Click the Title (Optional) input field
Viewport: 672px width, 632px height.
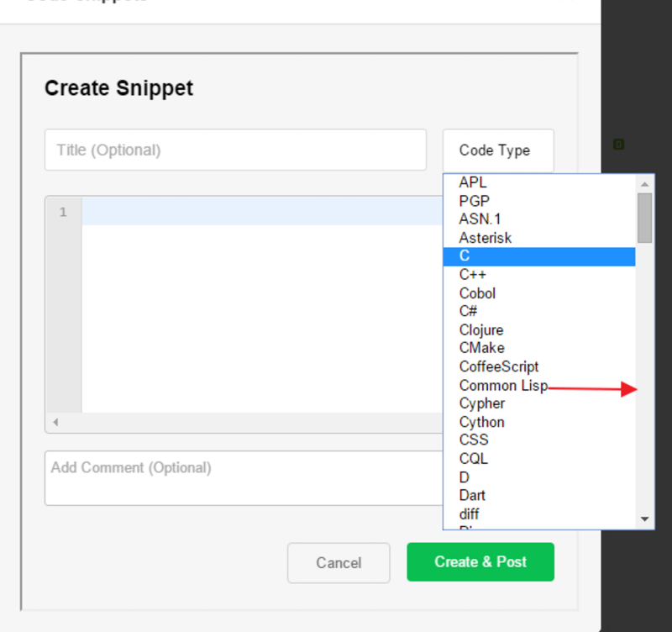(x=235, y=150)
